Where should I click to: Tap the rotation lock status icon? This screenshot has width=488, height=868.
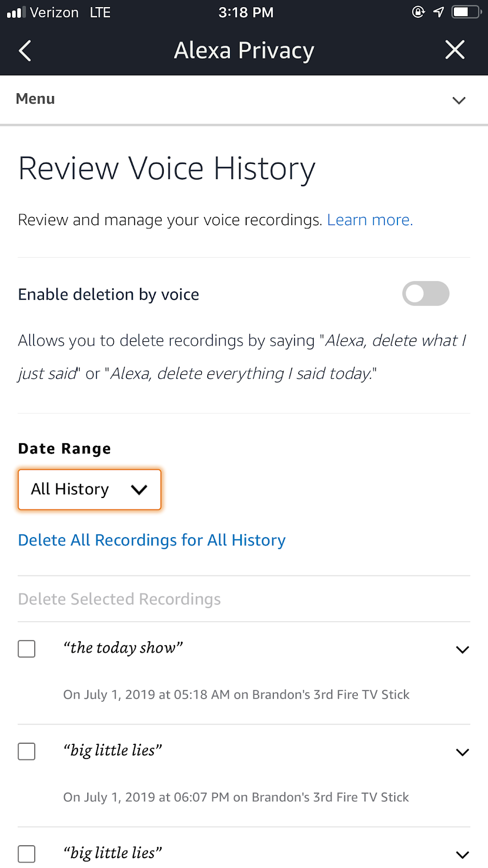[x=418, y=12]
